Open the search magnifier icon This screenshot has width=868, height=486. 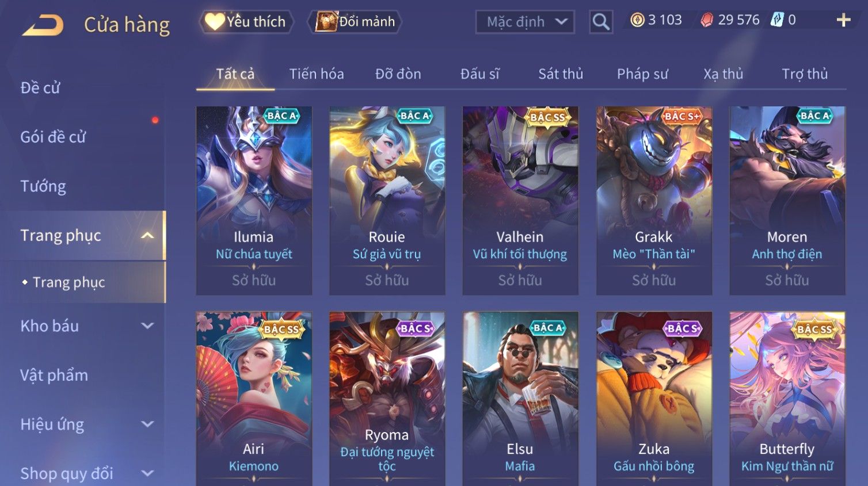pyautogui.click(x=601, y=22)
